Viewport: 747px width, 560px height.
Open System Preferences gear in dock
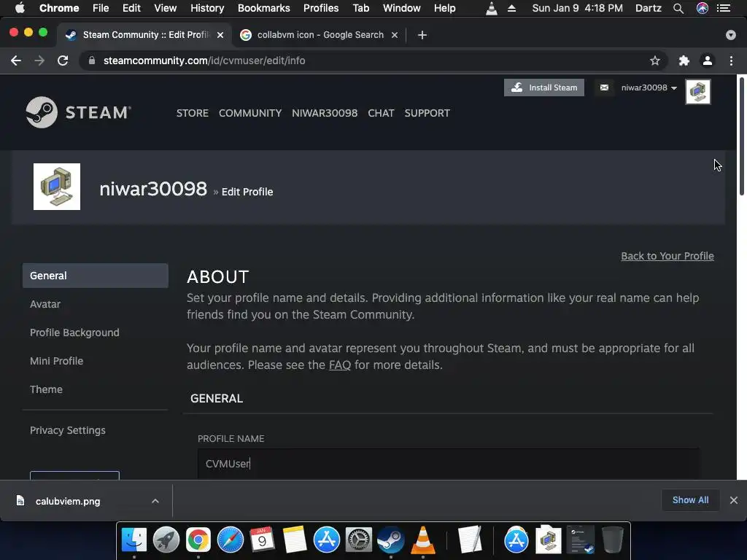359,540
